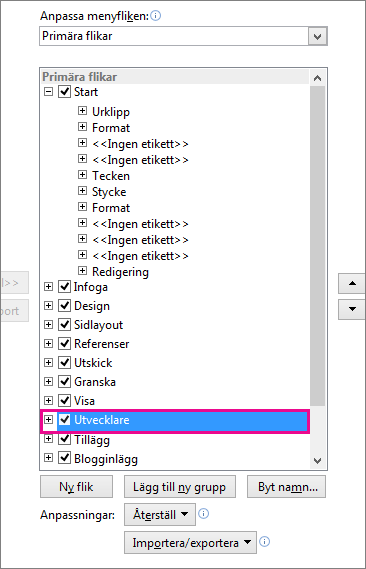
Task: Select the Granska tab in the list
Action: click(x=95, y=382)
